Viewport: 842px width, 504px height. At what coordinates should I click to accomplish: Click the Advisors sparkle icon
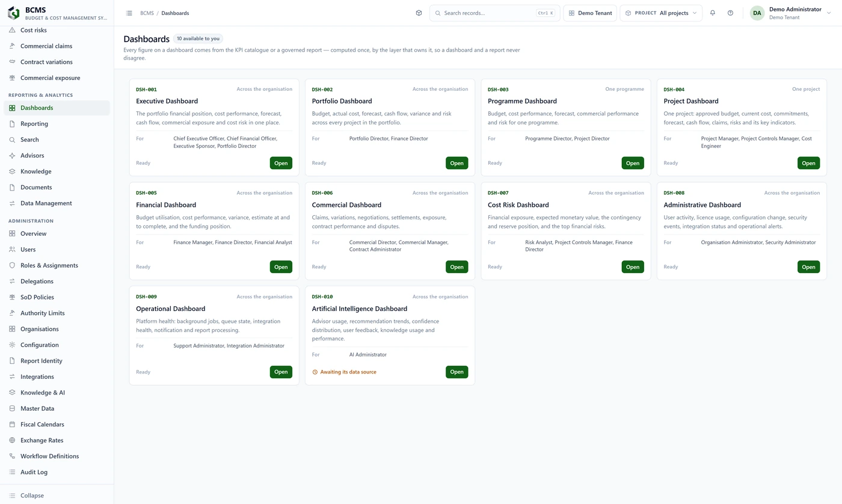click(12, 155)
